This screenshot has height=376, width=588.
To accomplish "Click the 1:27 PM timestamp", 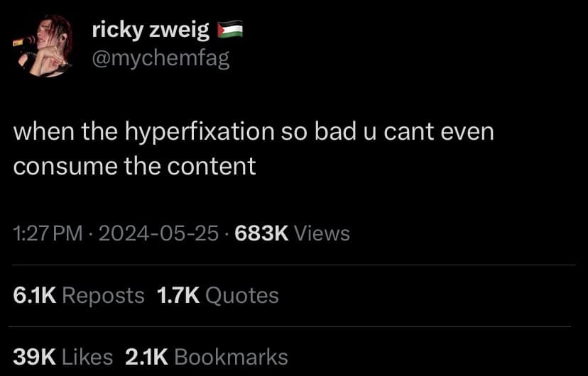I will (48, 233).
